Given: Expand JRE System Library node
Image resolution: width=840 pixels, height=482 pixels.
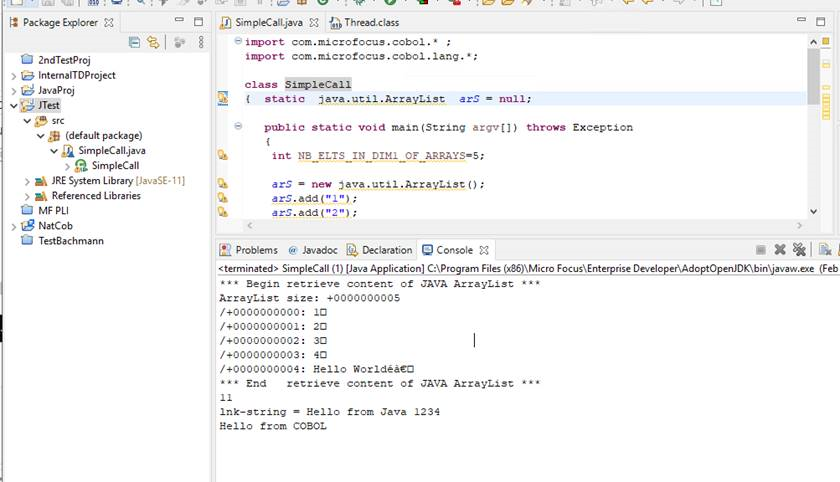Looking at the screenshot, I should click(x=27, y=181).
